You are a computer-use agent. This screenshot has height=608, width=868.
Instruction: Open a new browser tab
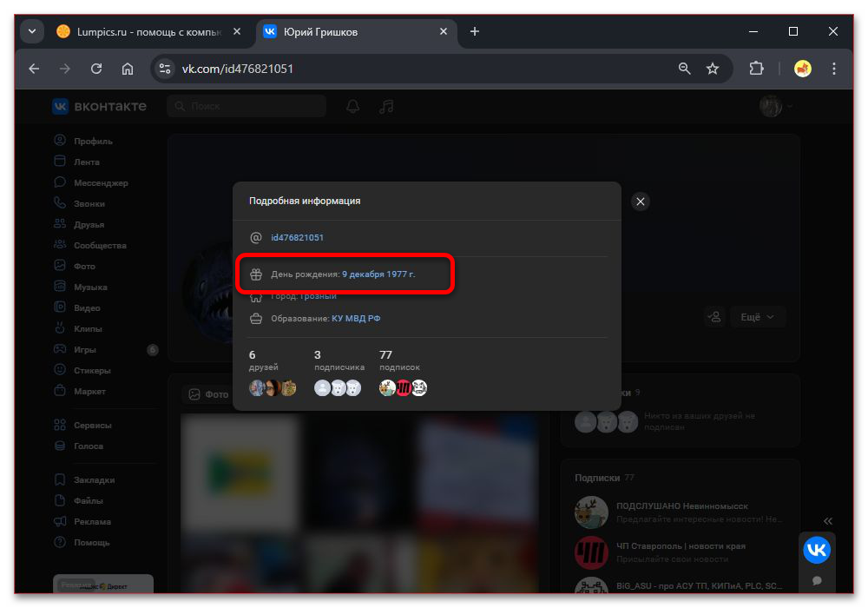click(x=475, y=31)
